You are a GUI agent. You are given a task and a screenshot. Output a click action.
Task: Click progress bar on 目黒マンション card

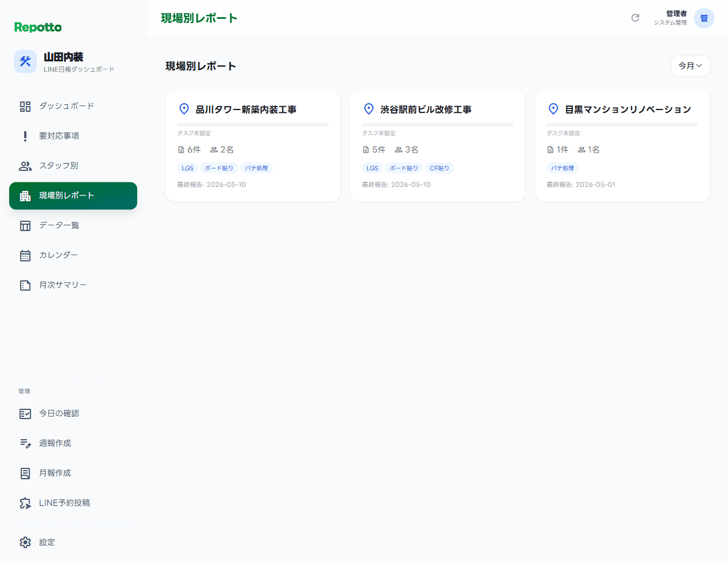point(622,124)
